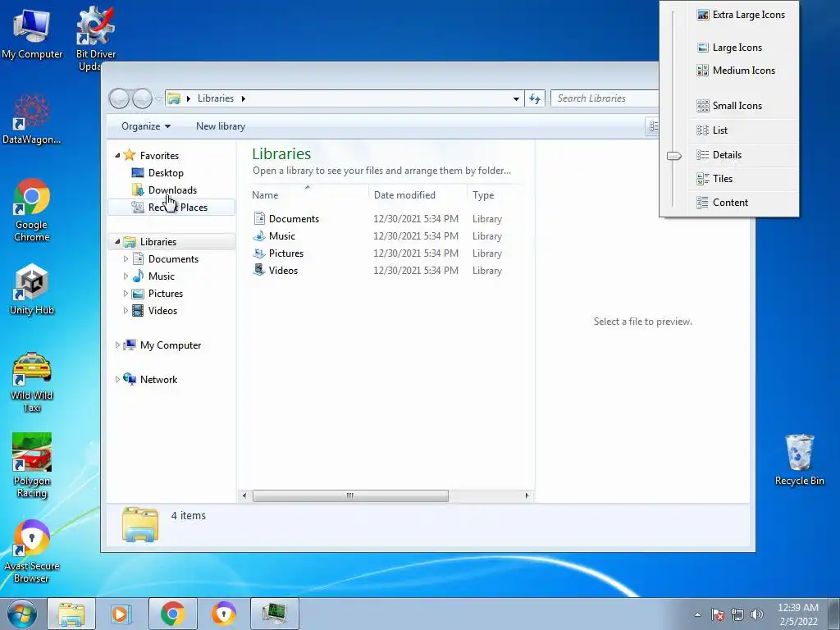Select Avast Secure Browser desktop shortcut
This screenshot has height=630, width=840.
[x=32, y=552]
